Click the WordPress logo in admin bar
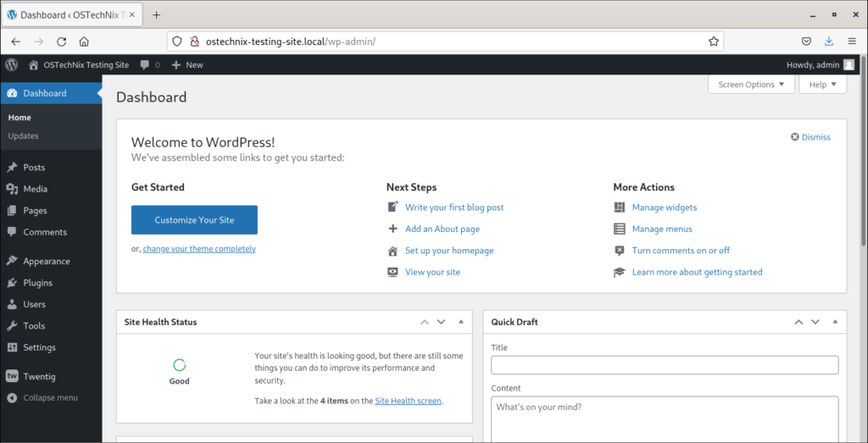Viewport: 868px width, 443px height. click(x=12, y=64)
